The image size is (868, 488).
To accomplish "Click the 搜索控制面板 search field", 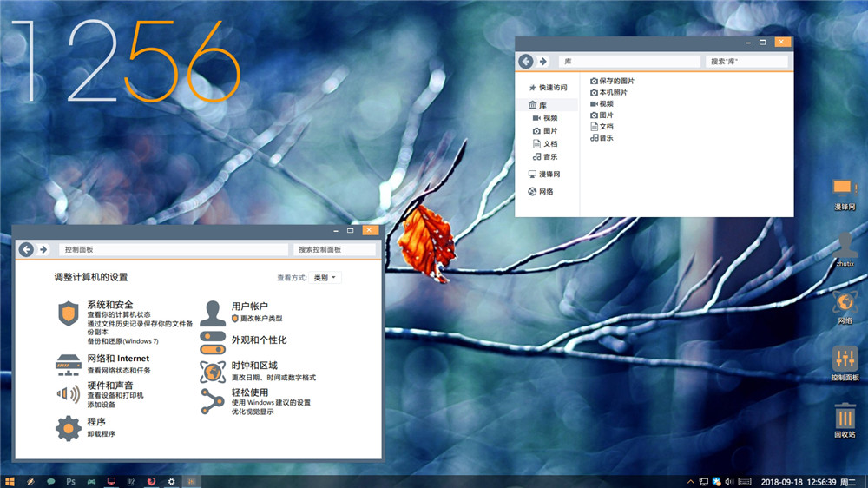I will tap(334, 249).
